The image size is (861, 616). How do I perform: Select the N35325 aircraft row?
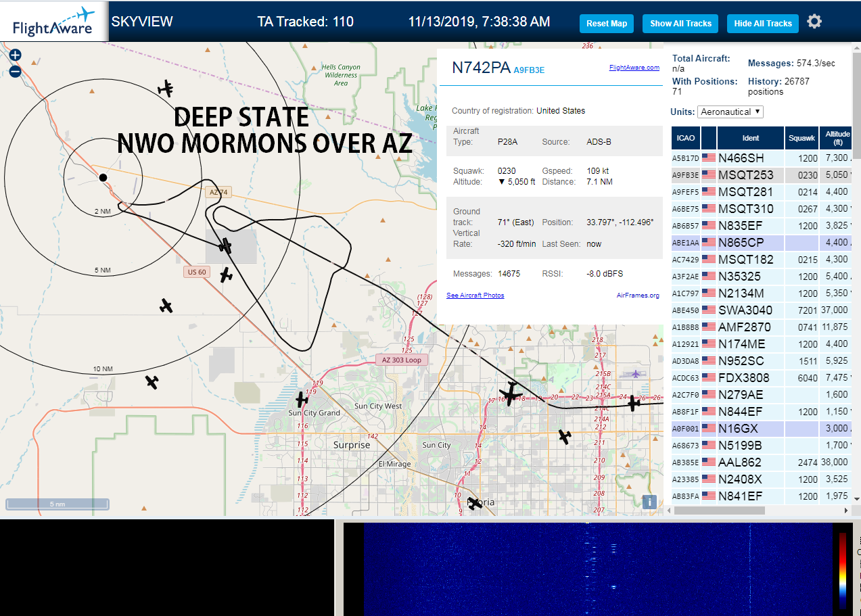coord(762,276)
